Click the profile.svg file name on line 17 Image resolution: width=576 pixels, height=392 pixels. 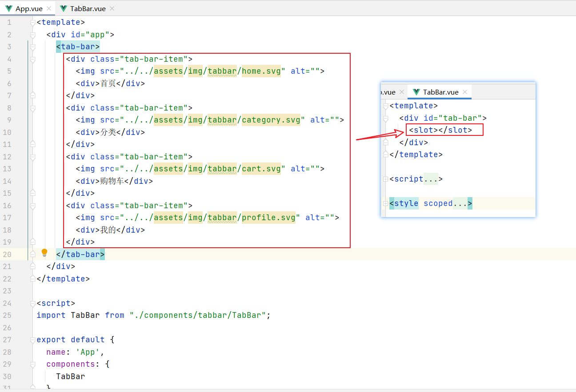(268, 218)
